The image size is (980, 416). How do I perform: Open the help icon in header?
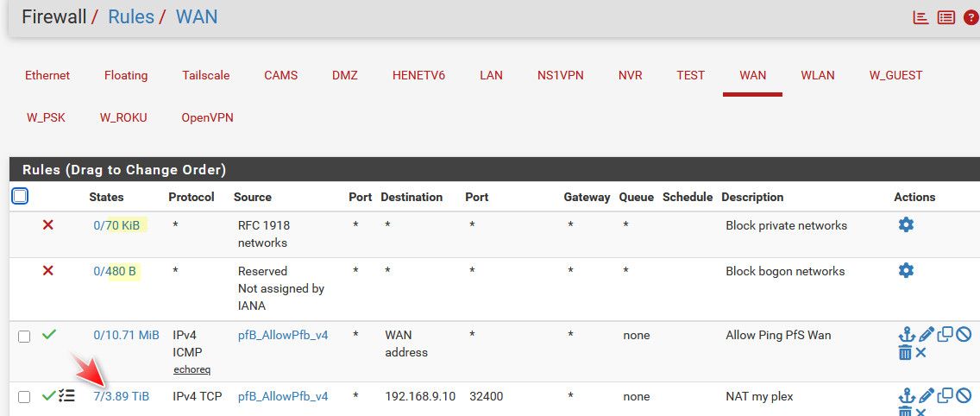(x=971, y=17)
